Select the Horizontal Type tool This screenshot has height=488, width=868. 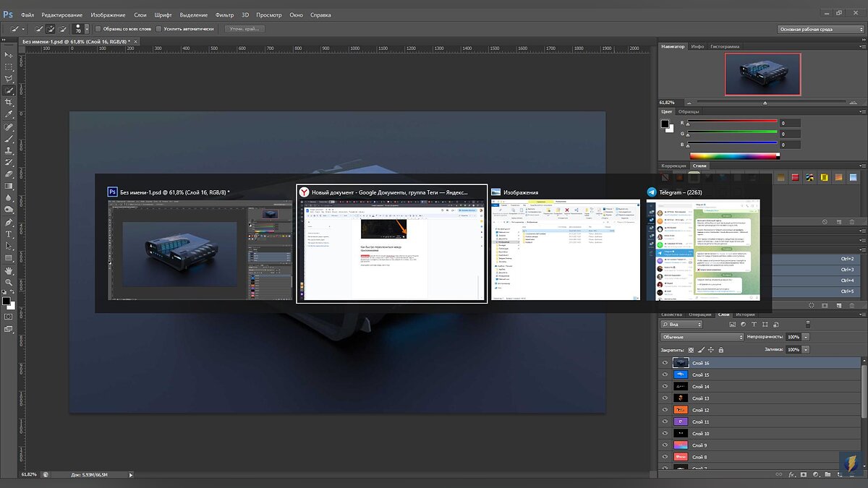click(9, 234)
